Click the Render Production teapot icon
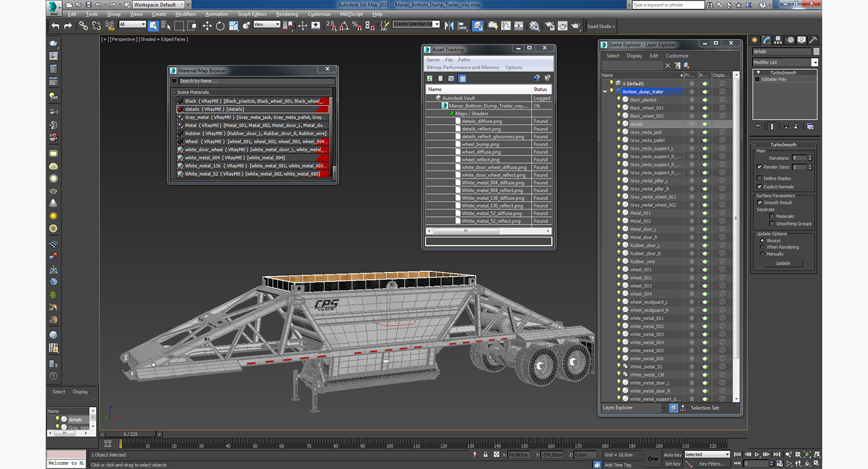The width and height of the screenshot is (868, 469). tap(576, 26)
